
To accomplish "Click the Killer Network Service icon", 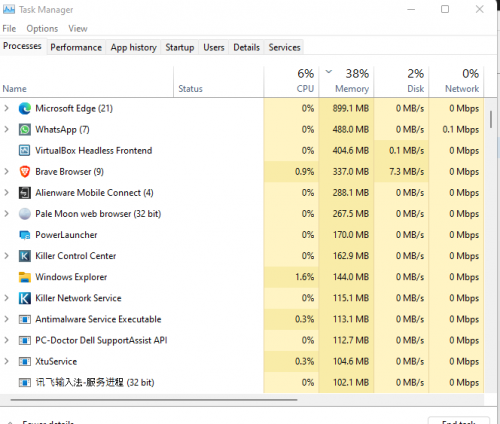I will pyautogui.click(x=25, y=298).
